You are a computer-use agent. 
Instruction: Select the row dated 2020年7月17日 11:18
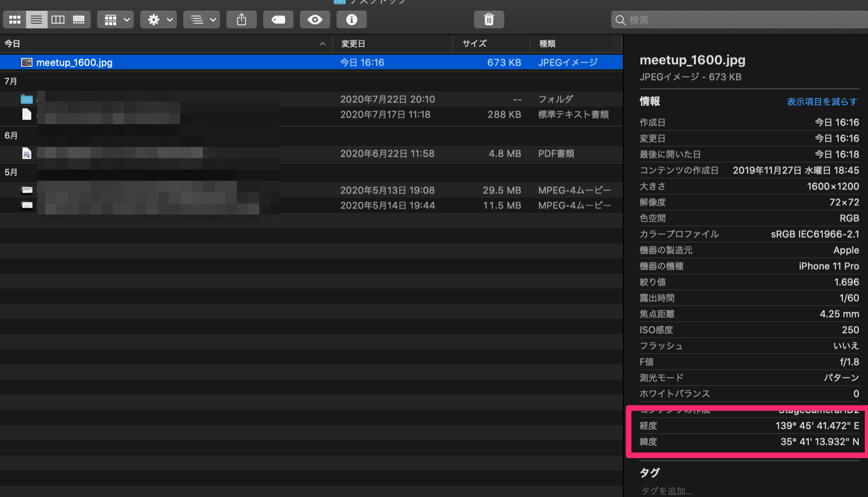click(x=311, y=114)
